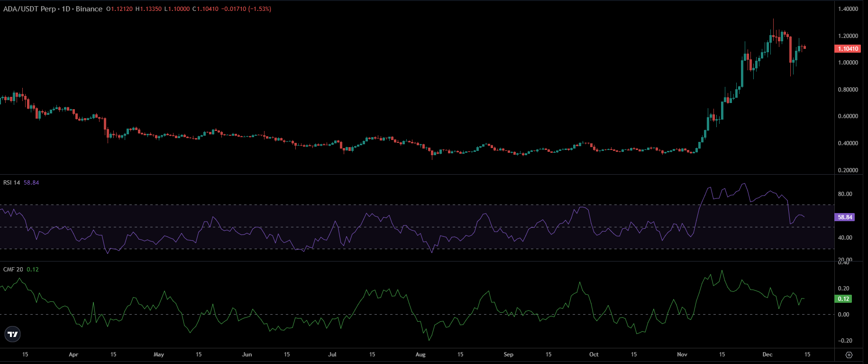Click the purple 58.84 RSI value tag
The image size is (868, 364).
(x=844, y=217)
